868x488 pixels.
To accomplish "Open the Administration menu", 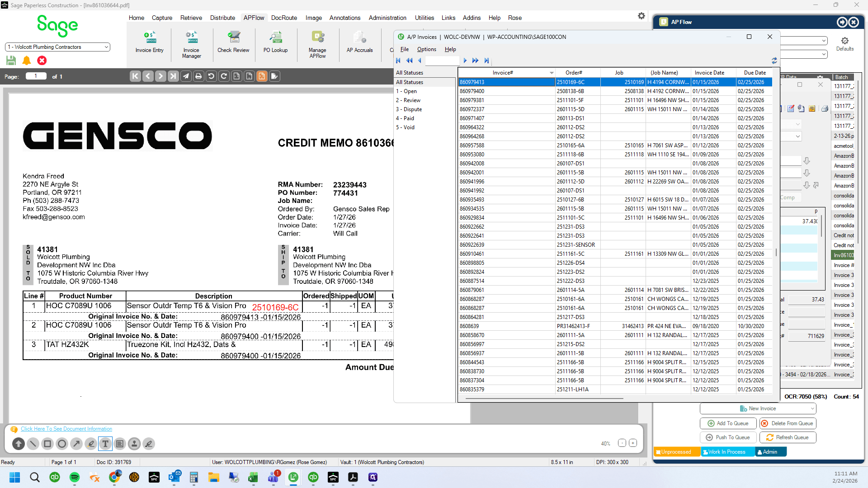I will [x=387, y=18].
